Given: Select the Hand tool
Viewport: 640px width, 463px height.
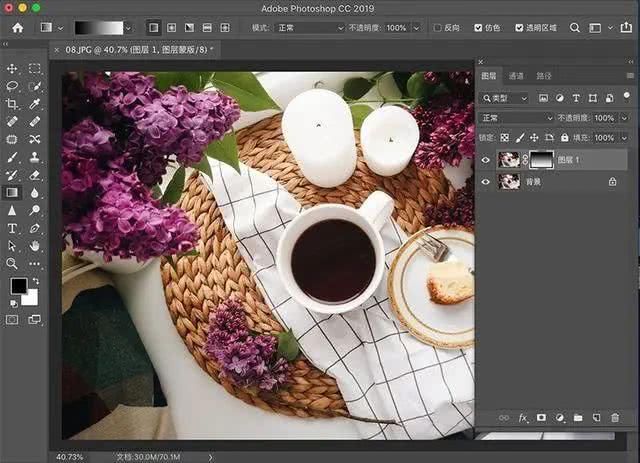Looking at the screenshot, I should tap(35, 245).
